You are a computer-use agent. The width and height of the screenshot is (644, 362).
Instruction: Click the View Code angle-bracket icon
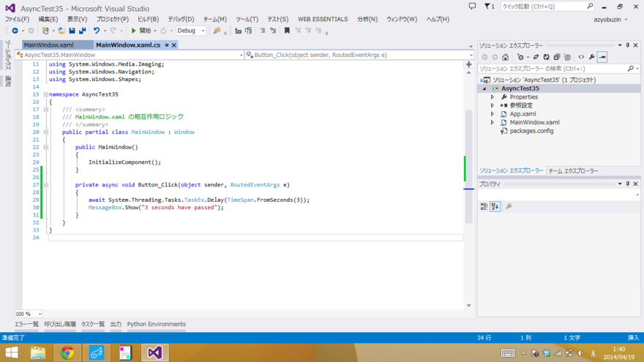[x=581, y=57]
